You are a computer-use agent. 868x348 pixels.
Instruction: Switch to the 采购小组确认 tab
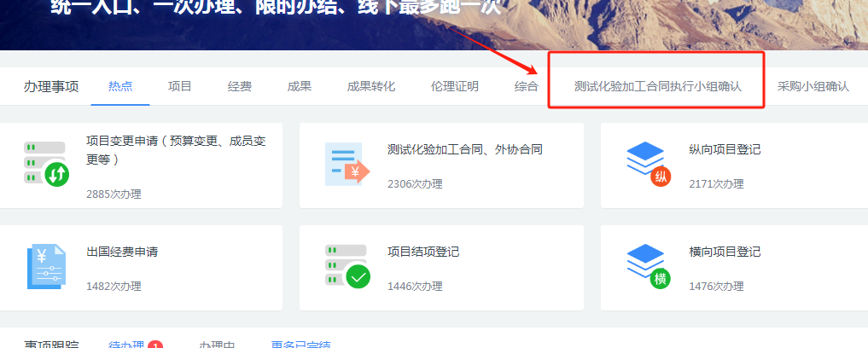pos(813,86)
